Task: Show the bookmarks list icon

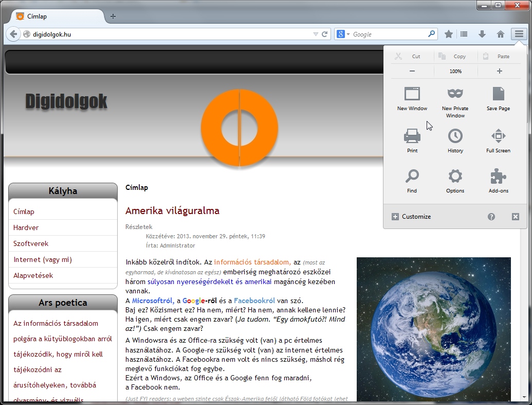Action: click(x=464, y=34)
